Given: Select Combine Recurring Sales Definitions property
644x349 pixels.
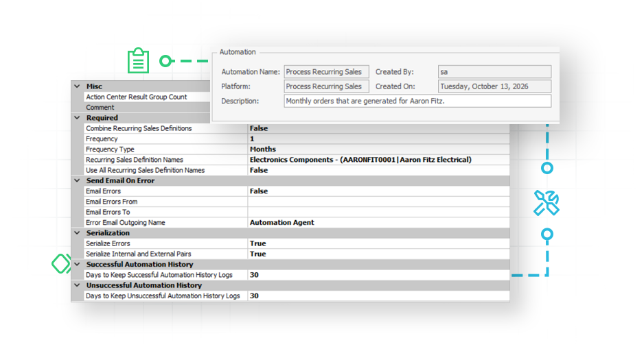Looking at the screenshot, I should coord(139,128).
